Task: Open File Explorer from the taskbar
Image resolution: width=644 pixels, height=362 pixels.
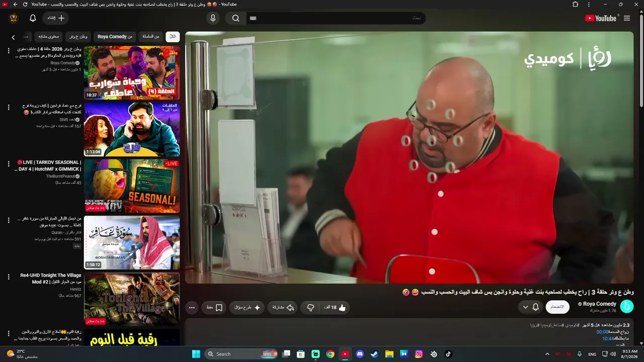Action: click(389, 354)
